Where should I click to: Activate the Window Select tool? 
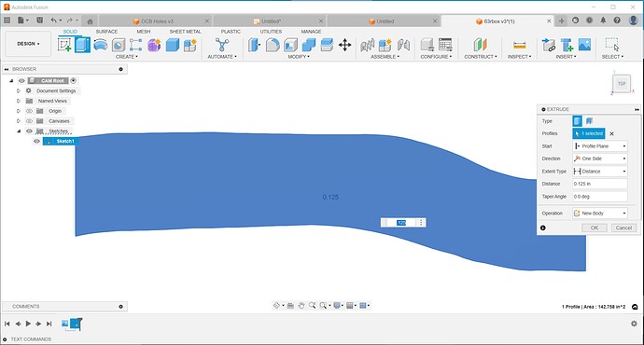pos(612,45)
